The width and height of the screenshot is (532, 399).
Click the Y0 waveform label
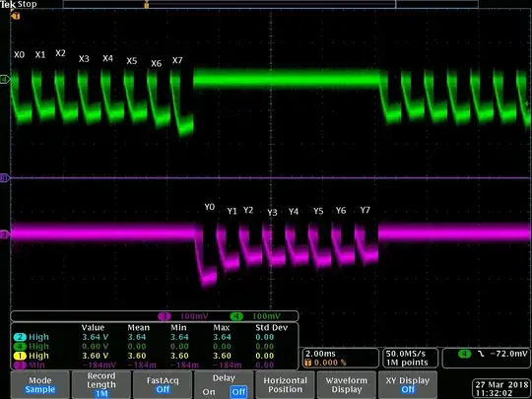[x=210, y=207]
